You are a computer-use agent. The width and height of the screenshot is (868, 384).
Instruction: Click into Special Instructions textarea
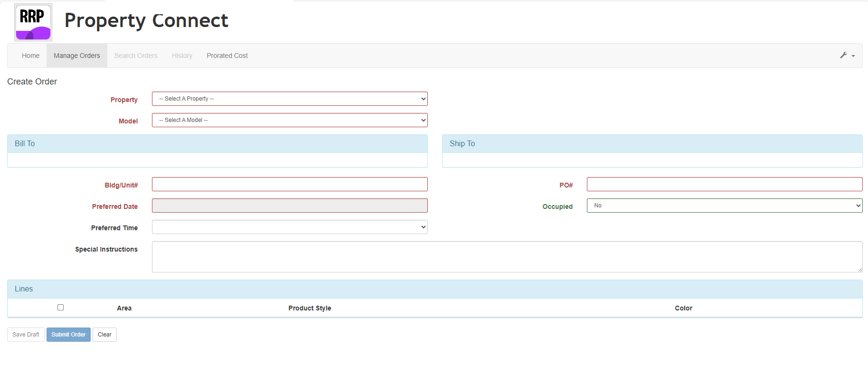(507, 257)
